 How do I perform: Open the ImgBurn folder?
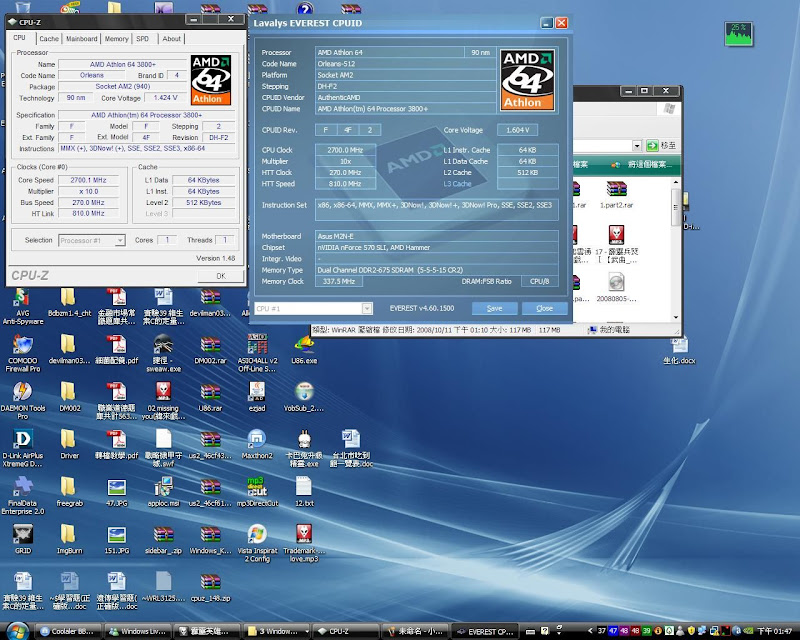click(69, 539)
